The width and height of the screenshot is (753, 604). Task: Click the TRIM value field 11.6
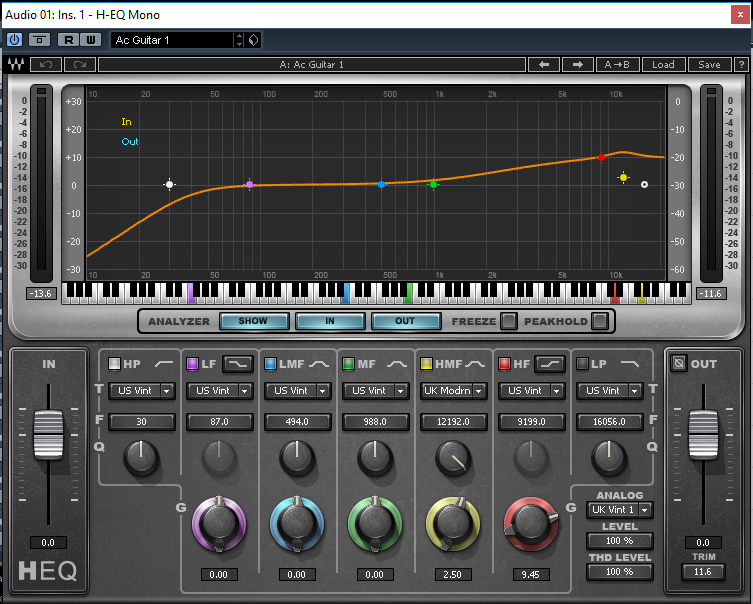[703, 572]
